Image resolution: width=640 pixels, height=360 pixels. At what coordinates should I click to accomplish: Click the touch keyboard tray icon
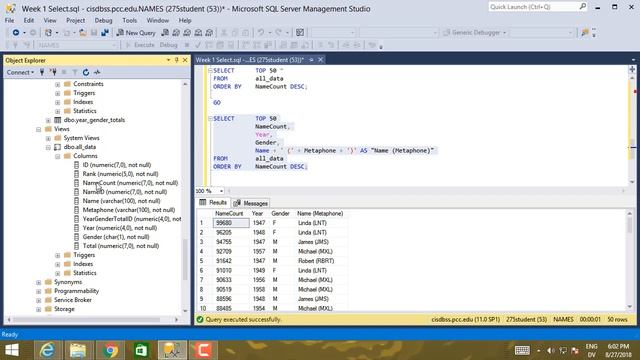click(x=522, y=350)
